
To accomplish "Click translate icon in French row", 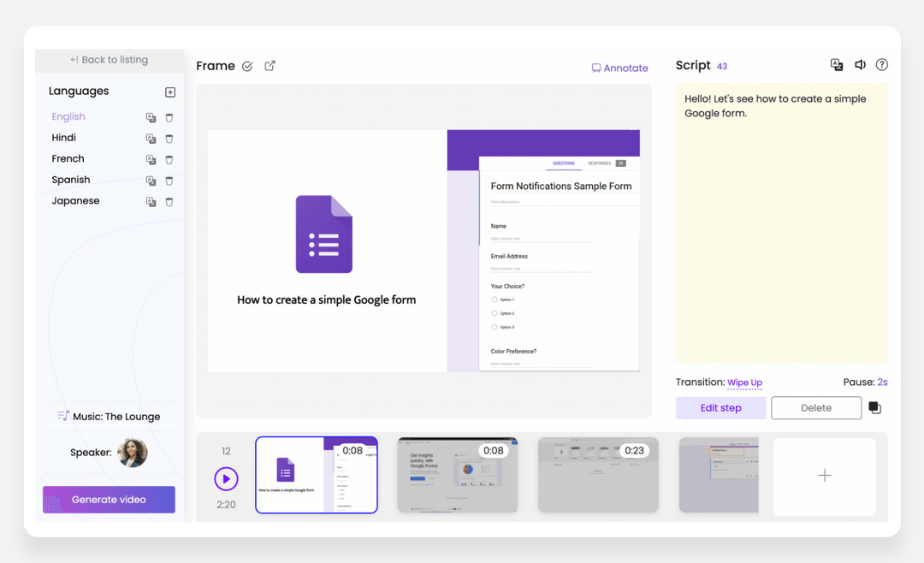I will click(x=151, y=160).
